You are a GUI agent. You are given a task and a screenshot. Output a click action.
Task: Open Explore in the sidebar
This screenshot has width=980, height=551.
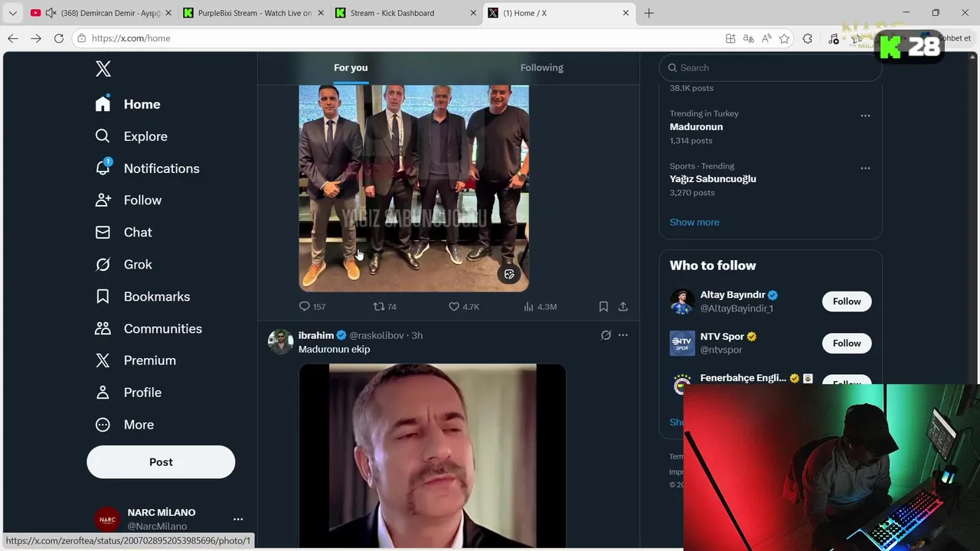pyautogui.click(x=131, y=136)
